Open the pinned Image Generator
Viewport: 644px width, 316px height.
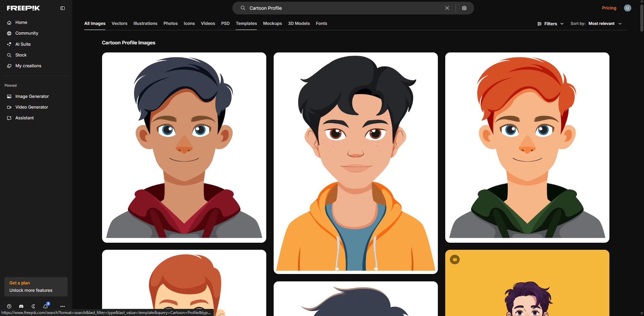tap(32, 96)
